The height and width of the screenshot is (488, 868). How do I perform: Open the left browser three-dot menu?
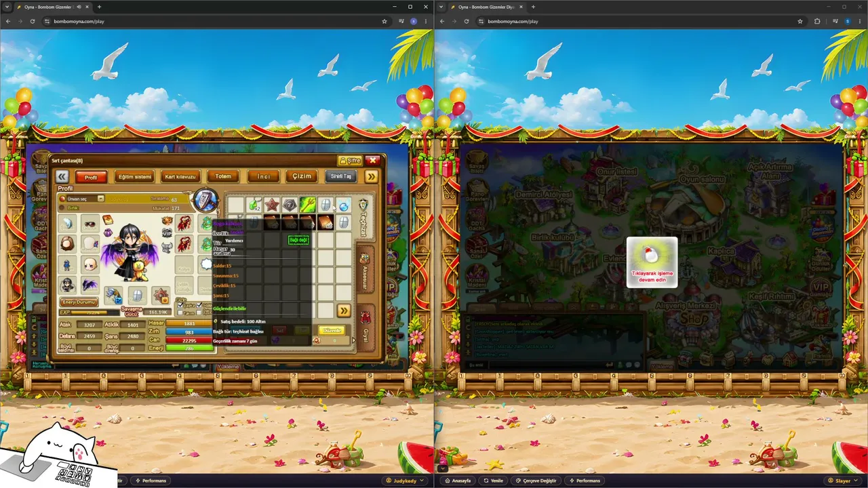pos(425,21)
